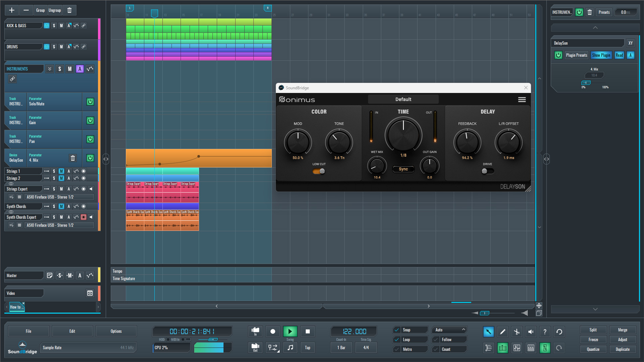This screenshot has width=644, height=362.
Task: Delete selected track with top trash icon
Action: (x=69, y=10)
